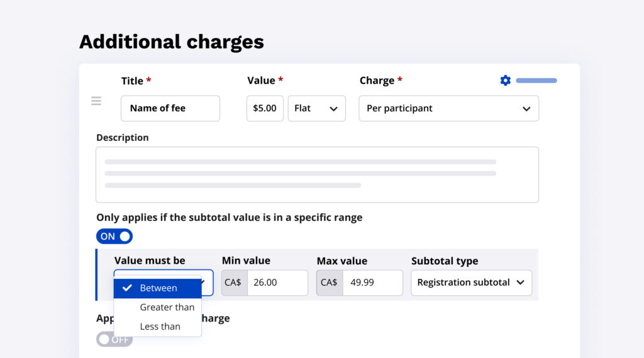
Task: Click the Min value 26.00 field
Action: (277, 282)
